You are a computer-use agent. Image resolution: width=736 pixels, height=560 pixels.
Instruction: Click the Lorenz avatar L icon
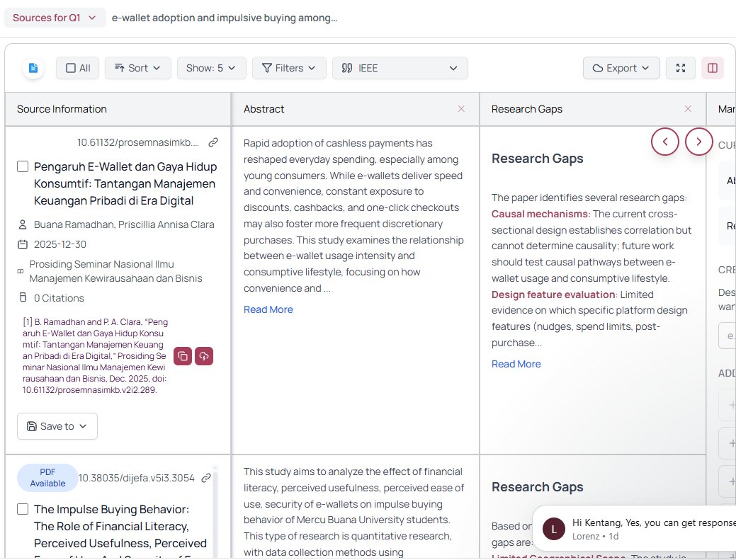pyautogui.click(x=553, y=530)
